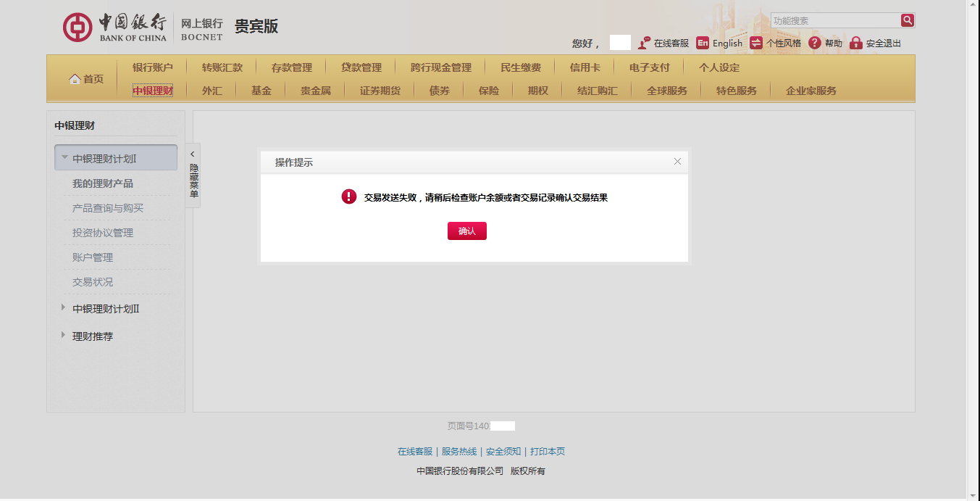This screenshot has height=501, width=980.
Task: Click the page vertical scrollbar
Action: point(973,250)
